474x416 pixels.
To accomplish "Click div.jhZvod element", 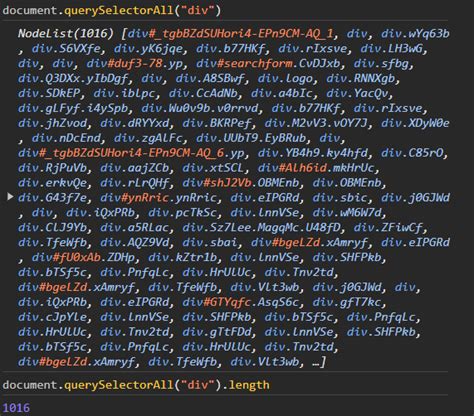I will [x=52, y=123].
